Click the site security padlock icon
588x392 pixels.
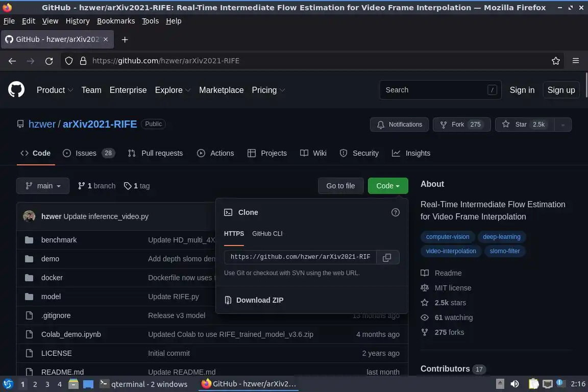83,61
